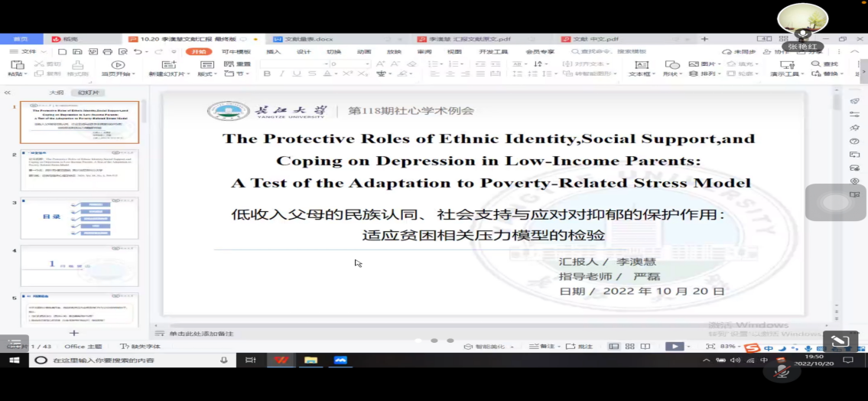Start slideshow from current slide (当页开始)
The width and height of the screenshot is (868, 401).
(118, 67)
